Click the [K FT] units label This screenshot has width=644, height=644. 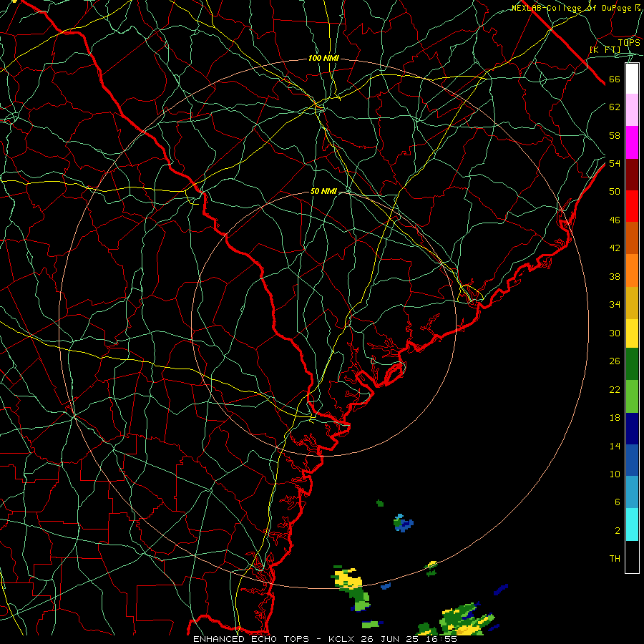(x=605, y=50)
